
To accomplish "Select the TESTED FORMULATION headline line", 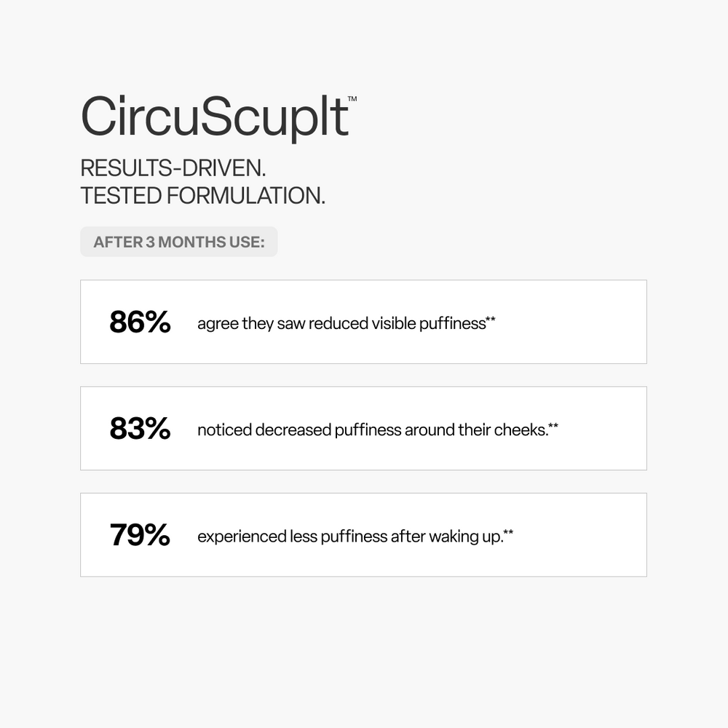I will [x=202, y=195].
